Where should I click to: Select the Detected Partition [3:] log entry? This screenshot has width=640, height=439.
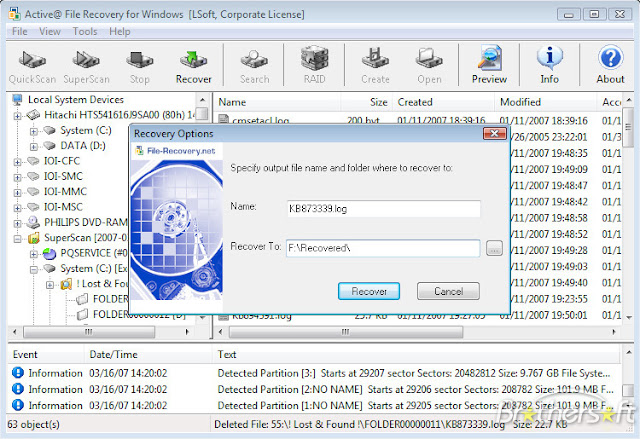314,373
